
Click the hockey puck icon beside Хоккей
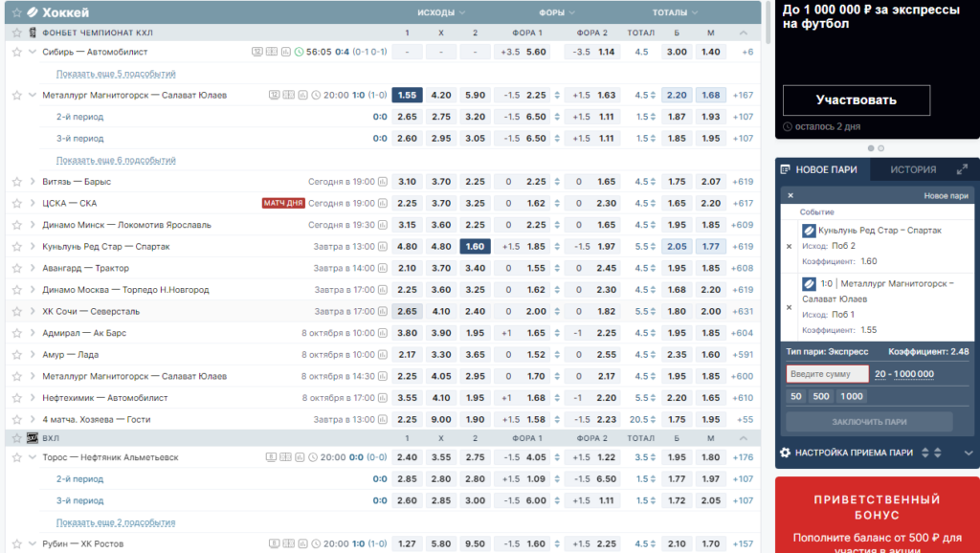coord(33,12)
